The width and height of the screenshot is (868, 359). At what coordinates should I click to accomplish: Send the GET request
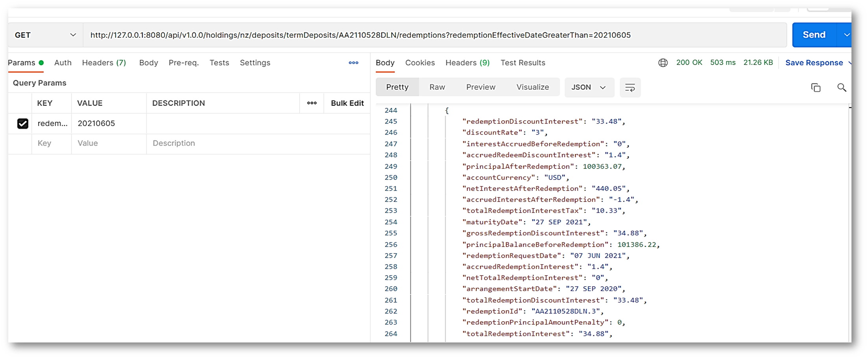coord(814,35)
